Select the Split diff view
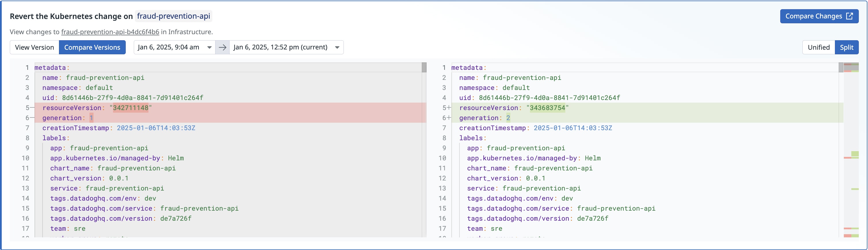The height and width of the screenshot is (250, 868). (x=846, y=47)
